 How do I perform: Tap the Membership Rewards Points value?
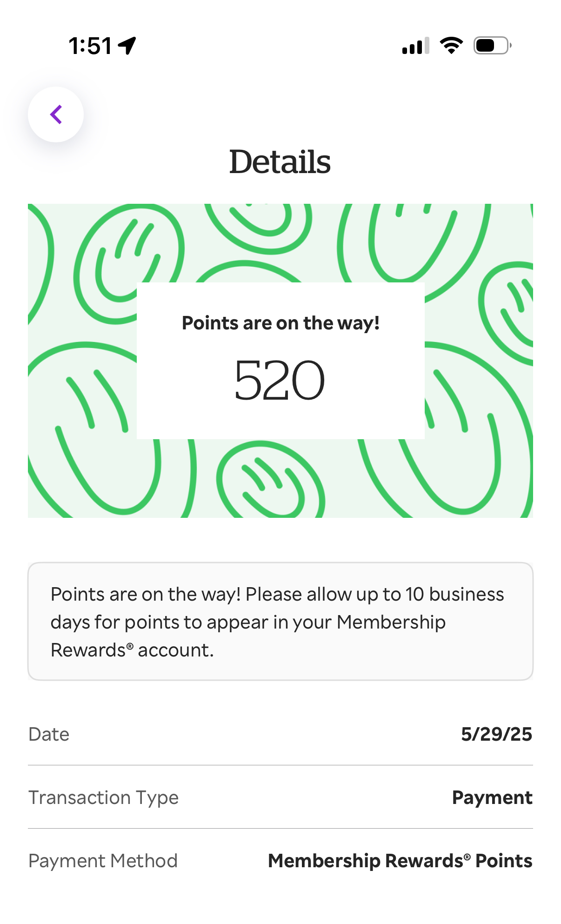400,861
